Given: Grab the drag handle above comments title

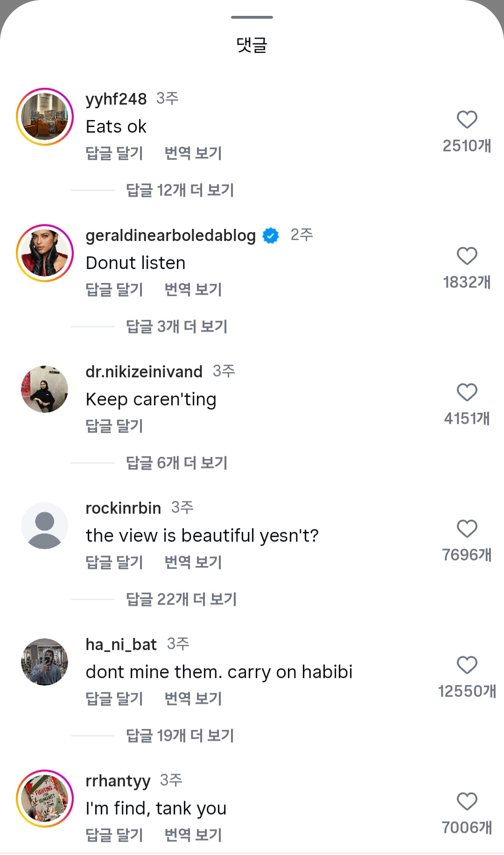Looking at the screenshot, I should tap(252, 17).
